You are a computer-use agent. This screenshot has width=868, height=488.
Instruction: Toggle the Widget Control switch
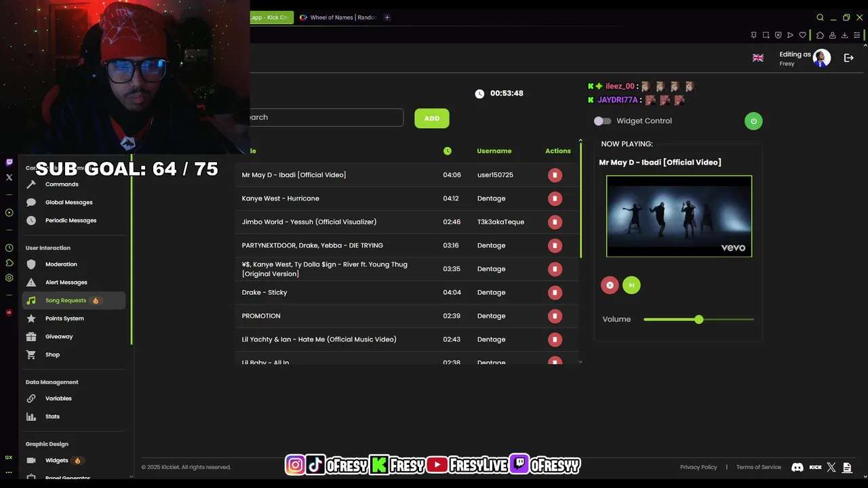pyautogui.click(x=602, y=121)
